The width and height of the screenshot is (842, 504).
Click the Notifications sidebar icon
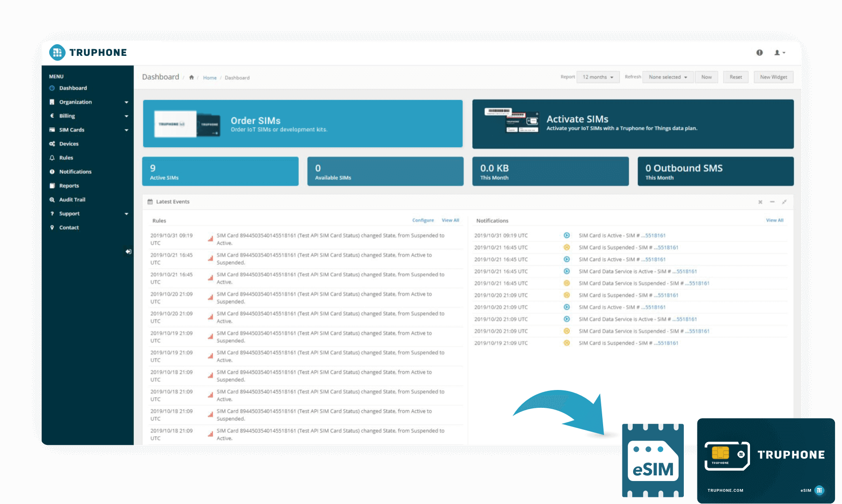pyautogui.click(x=52, y=172)
